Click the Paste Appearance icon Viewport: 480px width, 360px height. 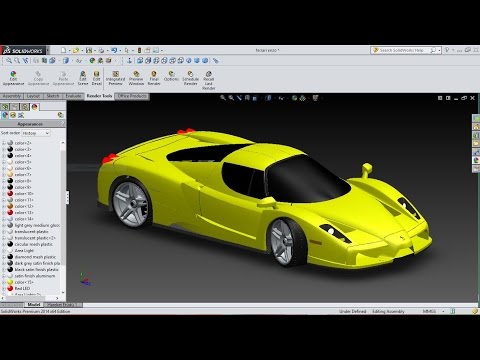pyautogui.click(x=63, y=78)
